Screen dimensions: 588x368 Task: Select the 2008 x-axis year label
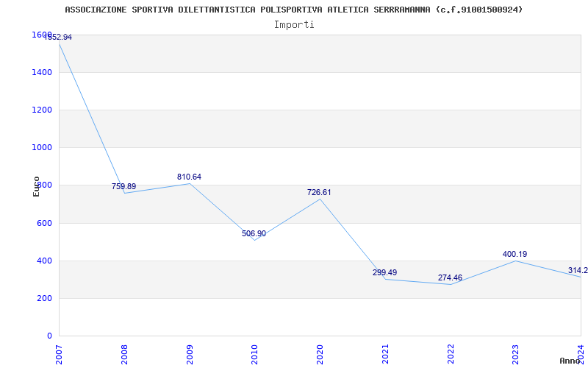tap(124, 354)
